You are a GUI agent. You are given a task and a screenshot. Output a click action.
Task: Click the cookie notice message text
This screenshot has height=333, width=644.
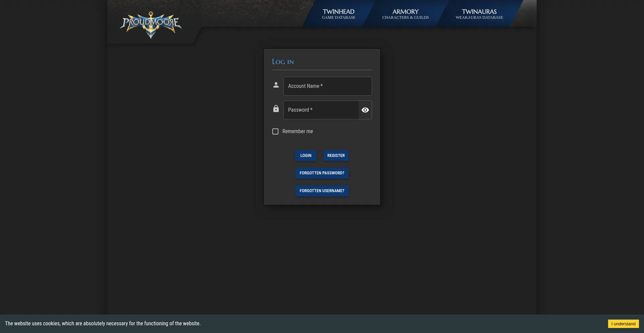click(x=103, y=324)
